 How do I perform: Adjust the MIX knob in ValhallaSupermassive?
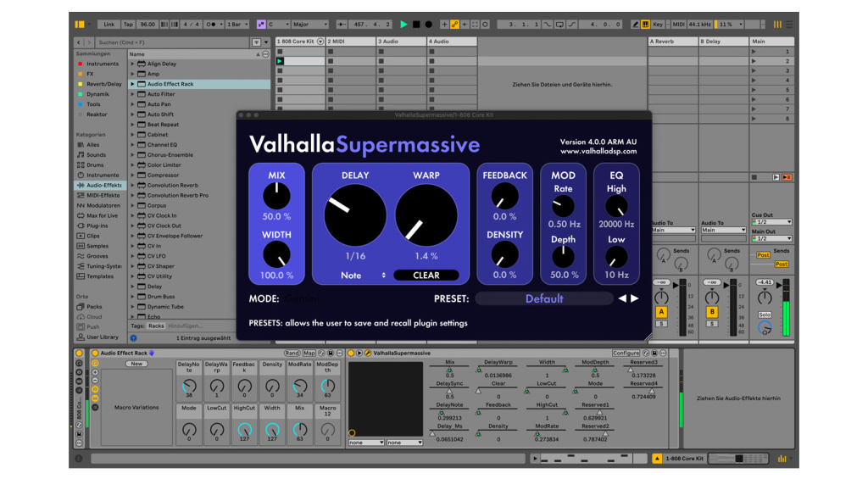pos(276,196)
